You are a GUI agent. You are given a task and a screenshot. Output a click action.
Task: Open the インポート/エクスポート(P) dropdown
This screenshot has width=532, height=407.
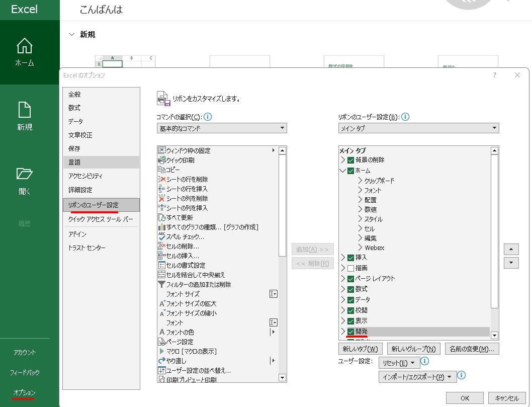(417, 377)
